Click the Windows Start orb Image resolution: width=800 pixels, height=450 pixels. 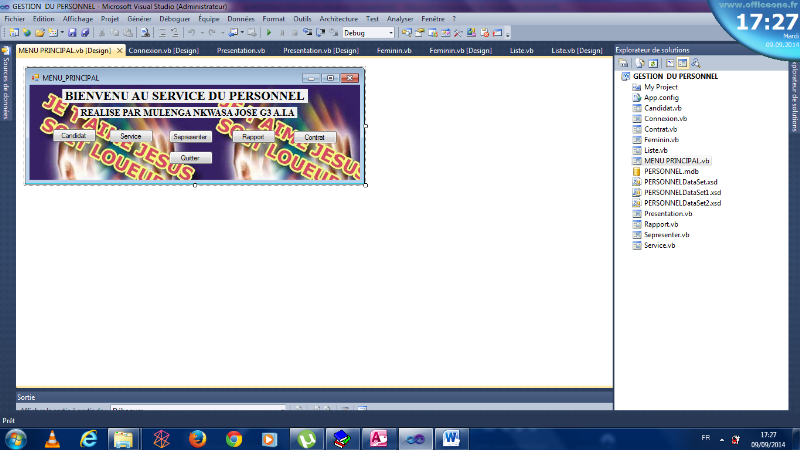[x=15, y=439]
